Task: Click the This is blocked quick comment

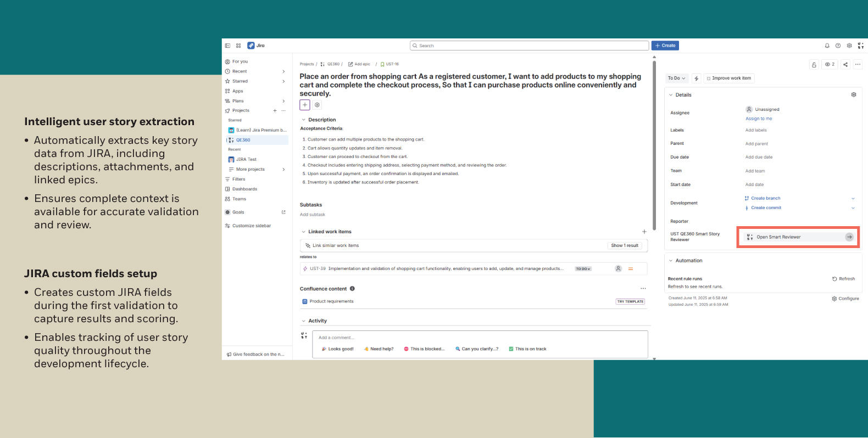Action: point(424,349)
